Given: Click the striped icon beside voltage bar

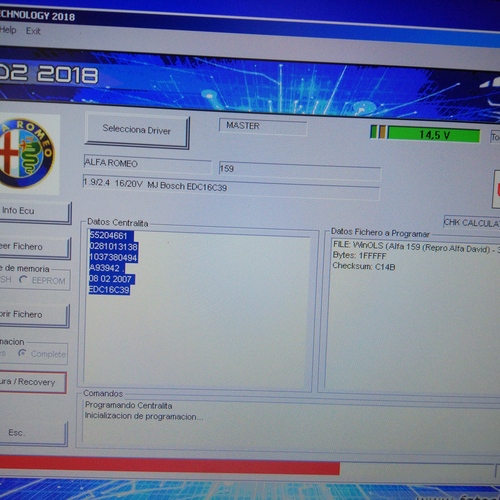Looking at the screenshot, I should [x=378, y=132].
